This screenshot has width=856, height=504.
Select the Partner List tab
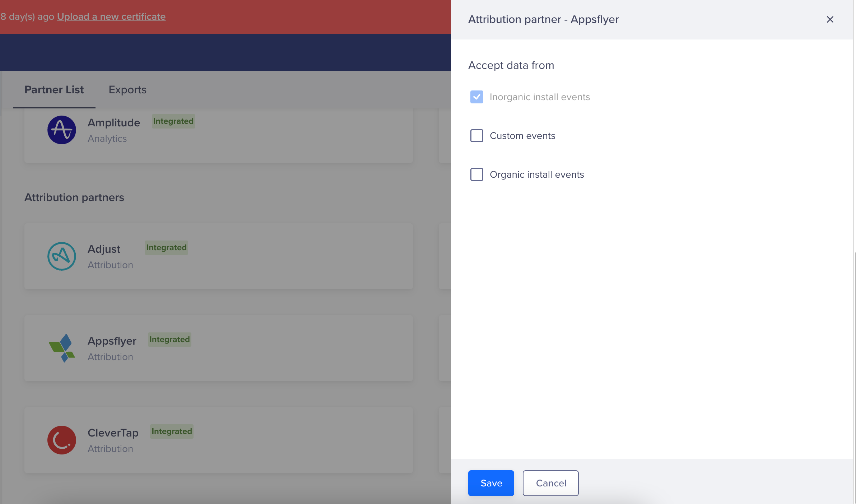coord(54,90)
